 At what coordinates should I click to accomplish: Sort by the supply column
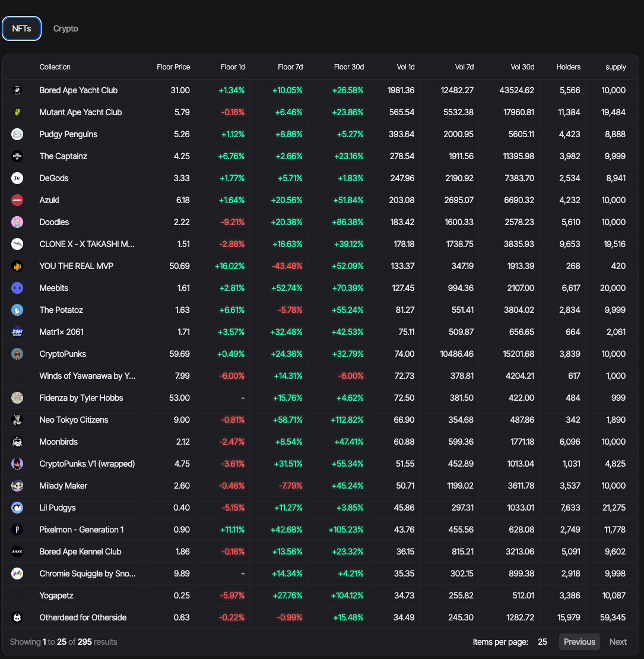pos(616,67)
